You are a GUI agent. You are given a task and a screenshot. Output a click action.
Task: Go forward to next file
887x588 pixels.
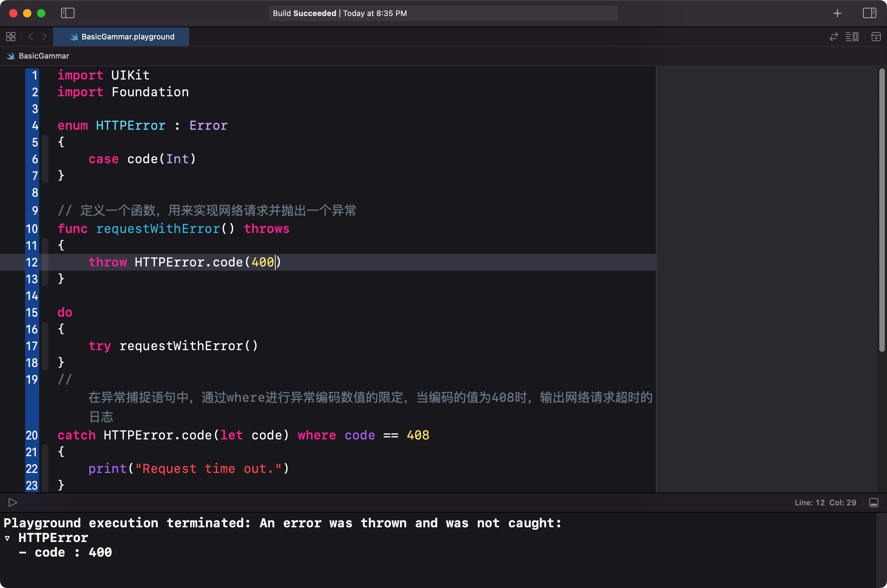click(x=44, y=37)
